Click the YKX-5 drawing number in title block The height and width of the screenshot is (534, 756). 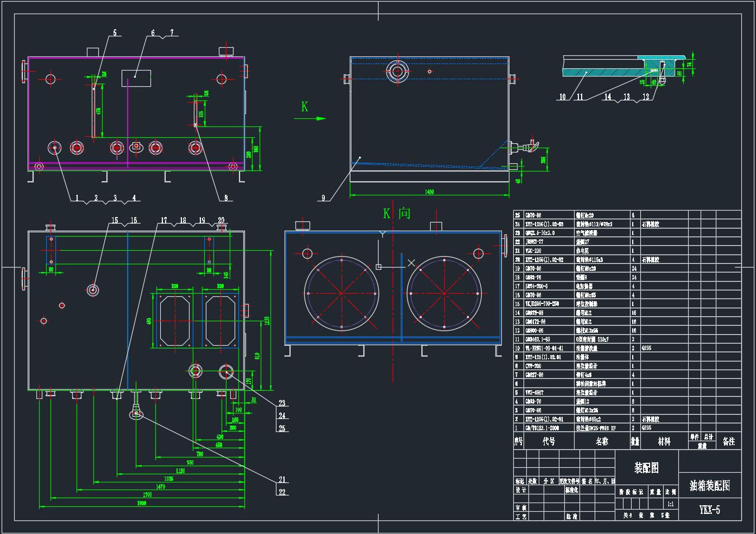tap(709, 510)
